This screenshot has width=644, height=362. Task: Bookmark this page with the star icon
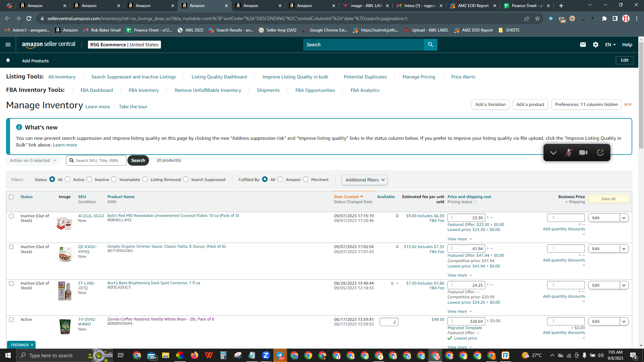click(x=537, y=18)
